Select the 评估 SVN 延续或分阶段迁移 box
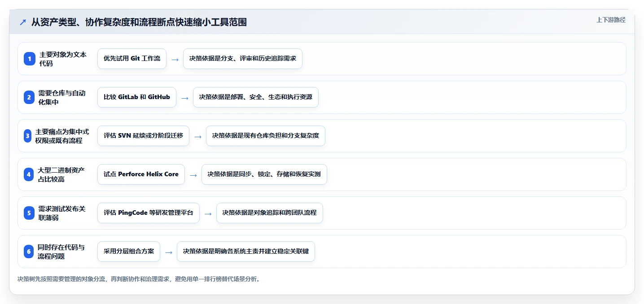 click(143, 136)
